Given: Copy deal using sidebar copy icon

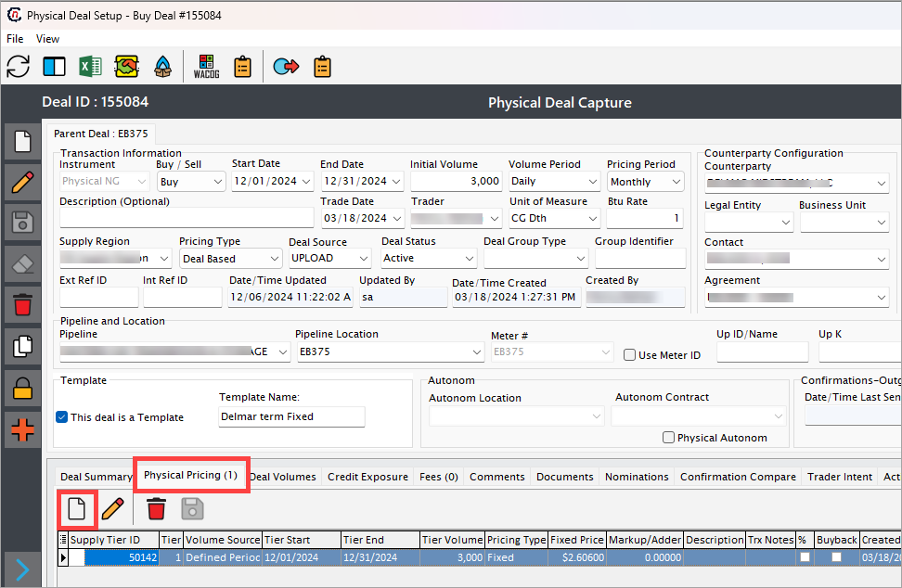Looking at the screenshot, I should (x=22, y=346).
